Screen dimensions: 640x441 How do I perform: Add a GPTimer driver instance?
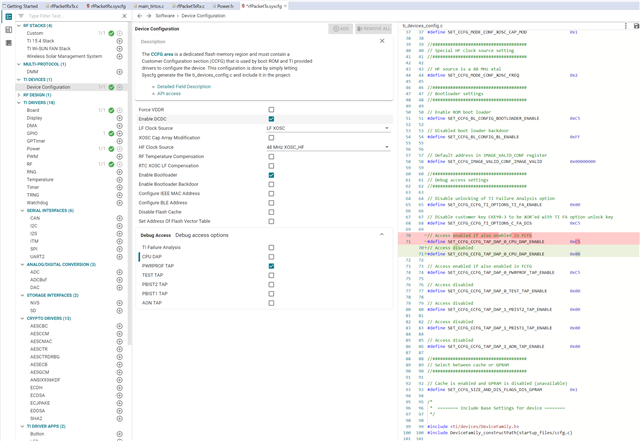tap(120, 141)
